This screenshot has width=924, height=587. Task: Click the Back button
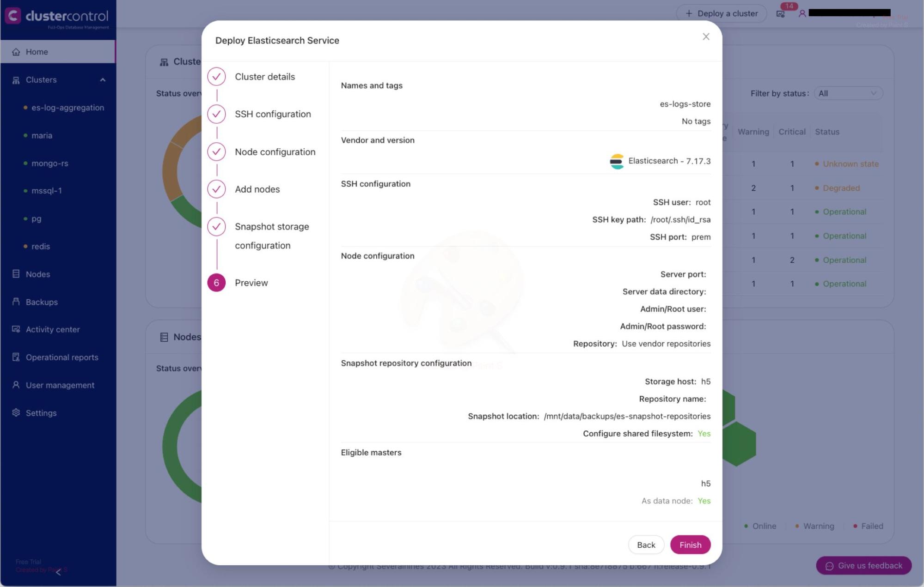[646, 545]
